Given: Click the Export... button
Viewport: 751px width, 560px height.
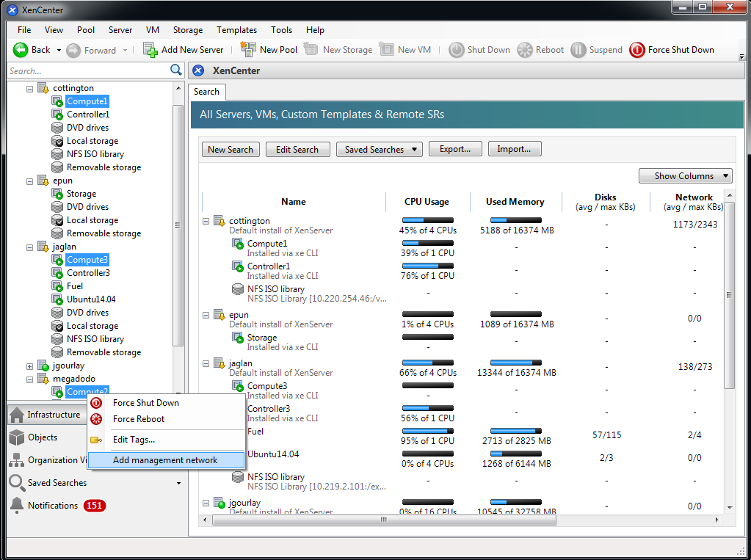Looking at the screenshot, I should coord(455,149).
